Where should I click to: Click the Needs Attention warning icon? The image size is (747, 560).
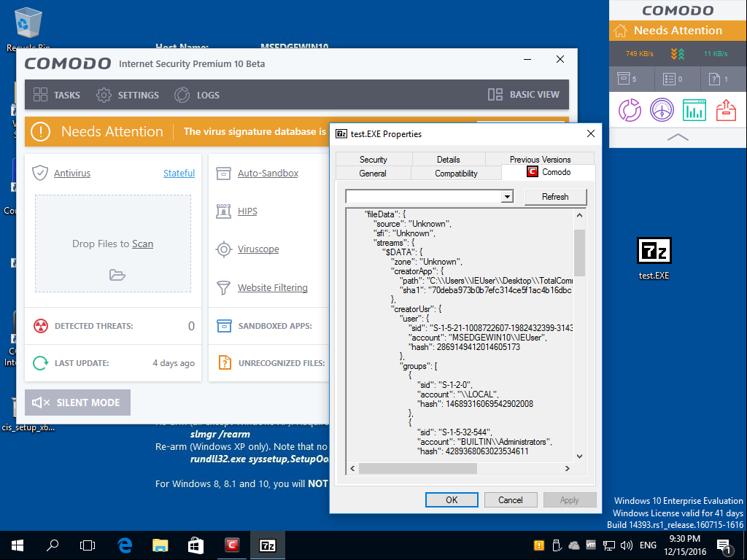point(41,131)
